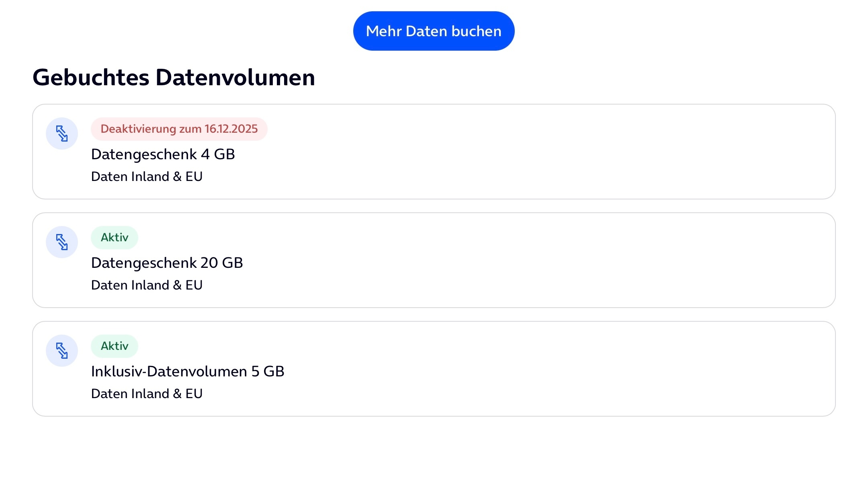Click the data arrows icon for Datengeschenk 4 GB
This screenshot has width=868, height=489.
[x=62, y=134]
